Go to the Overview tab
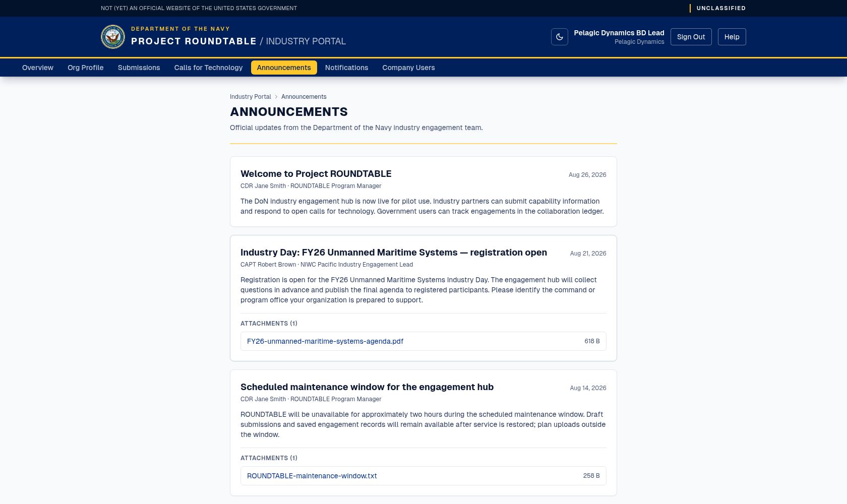The height and width of the screenshot is (504, 847). click(x=38, y=68)
